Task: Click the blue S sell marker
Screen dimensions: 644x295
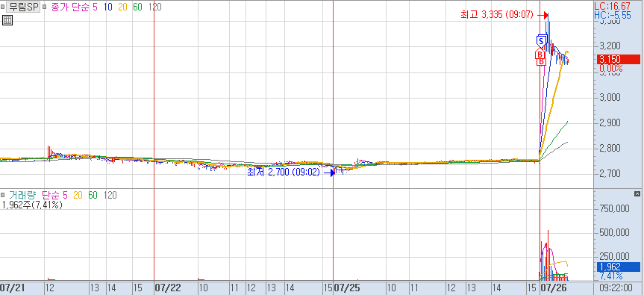Action: [541, 41]
